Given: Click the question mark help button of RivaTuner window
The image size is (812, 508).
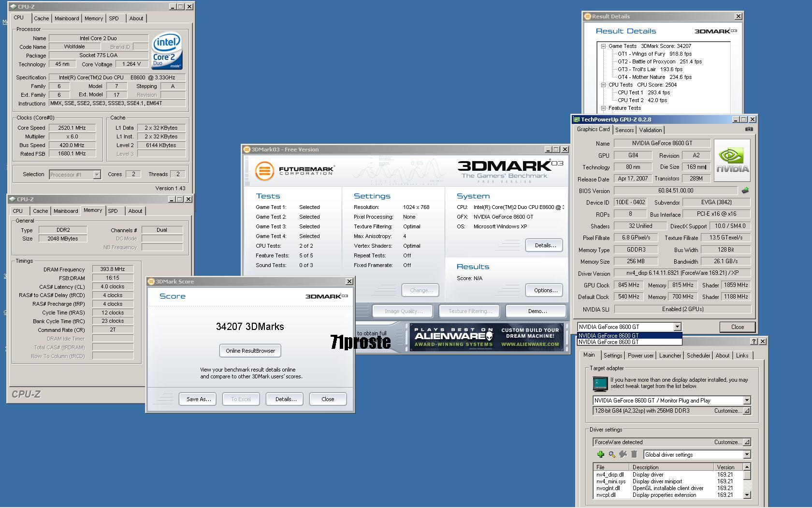Looking at the screenshot, I should tap(754, 342).
